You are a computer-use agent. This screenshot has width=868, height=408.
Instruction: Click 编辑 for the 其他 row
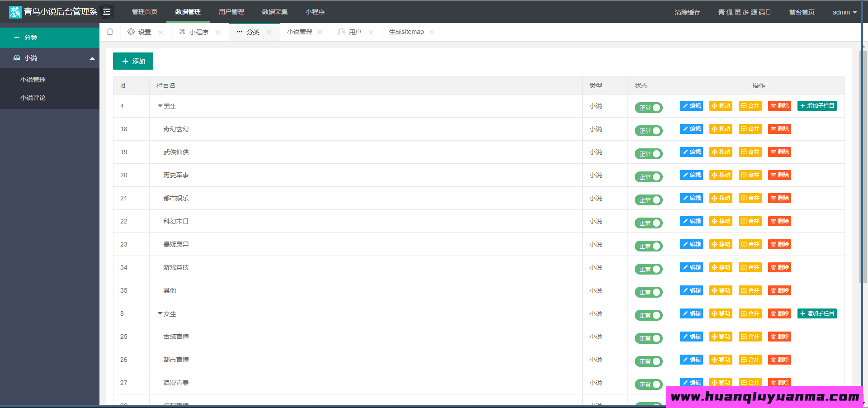(692, 290)
